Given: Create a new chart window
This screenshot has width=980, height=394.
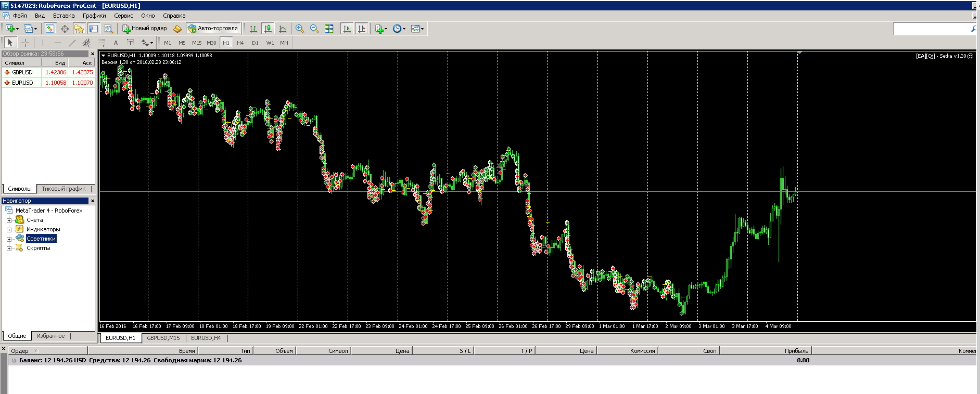Looking at the screenshot, I should pyautogui.click(x=10, y=29).
